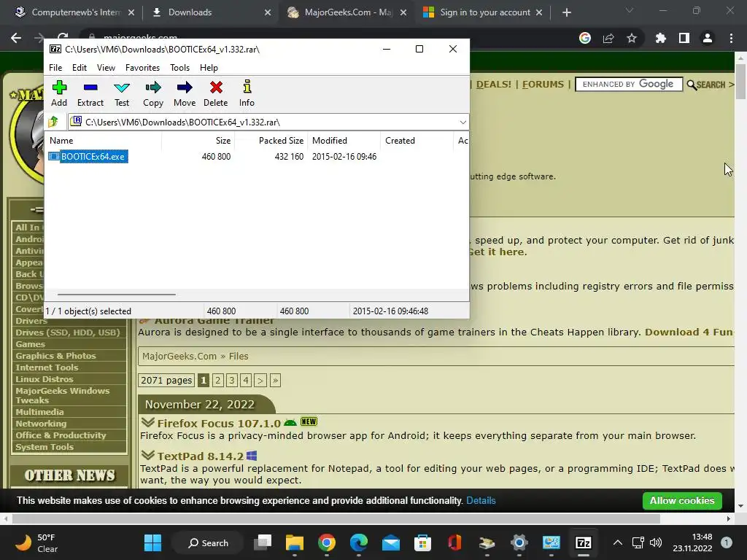Sort by the Packed Size column header
This screenshot has height=560, width=747.
click(x=271, y=141)
